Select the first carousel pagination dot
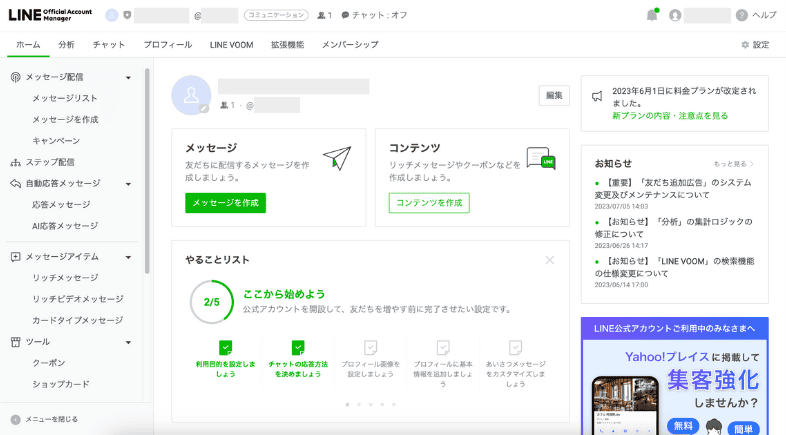Image resolution: width=786 pixels, height=435 pixels. (x=347, y=404)
